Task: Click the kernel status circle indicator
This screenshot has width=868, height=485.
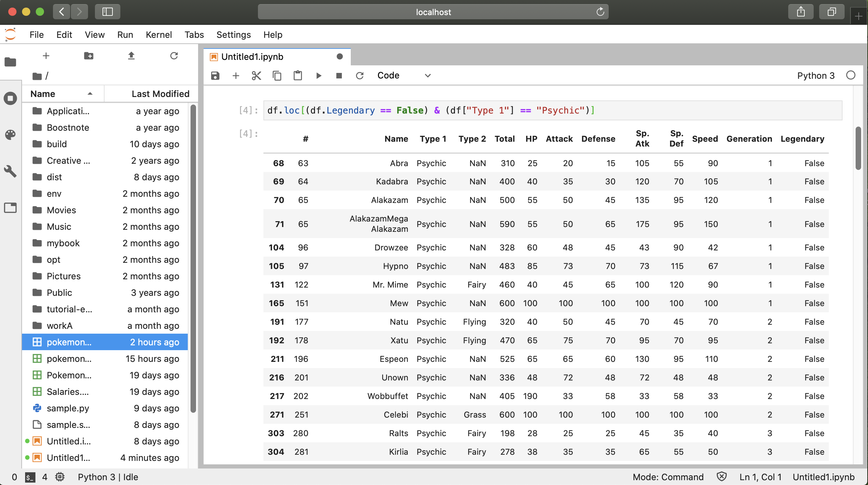Action: [851, 75]
